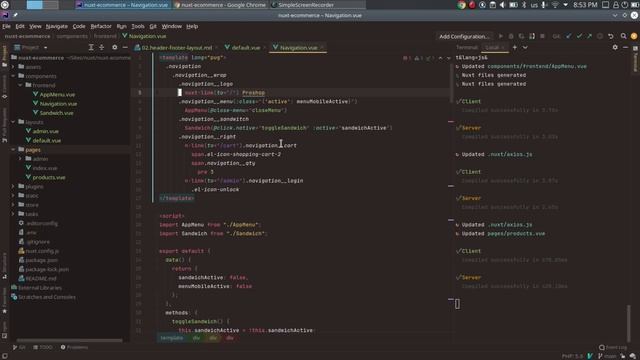Hide the terminal panel with minus icon
Image resolution: width=640 pixels, height=360 pixels.
click(625, 47)
